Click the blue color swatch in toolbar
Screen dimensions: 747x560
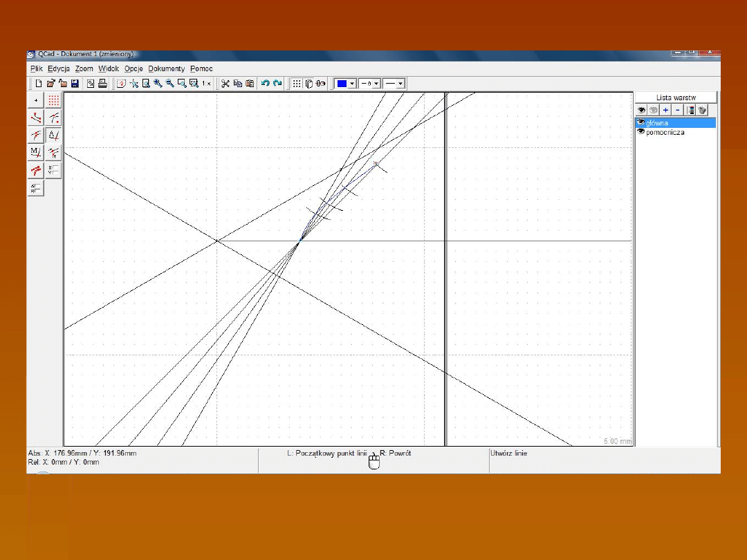click(342, 84)
